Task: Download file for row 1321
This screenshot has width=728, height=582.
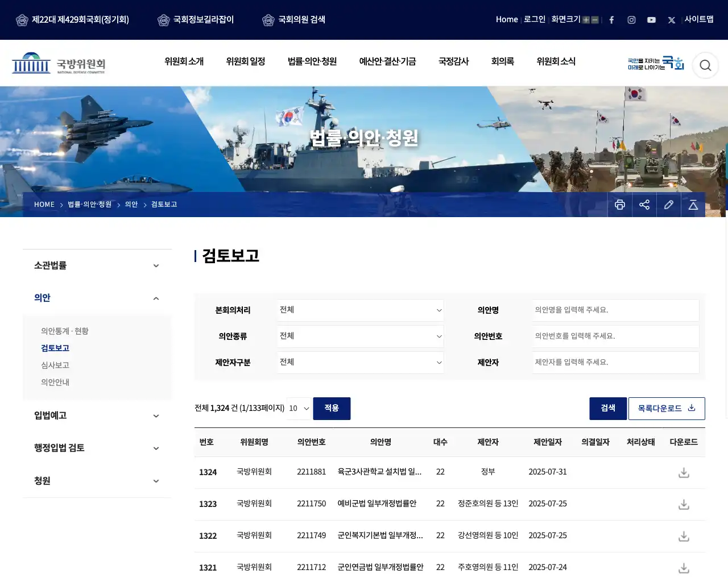Action: 684,568
